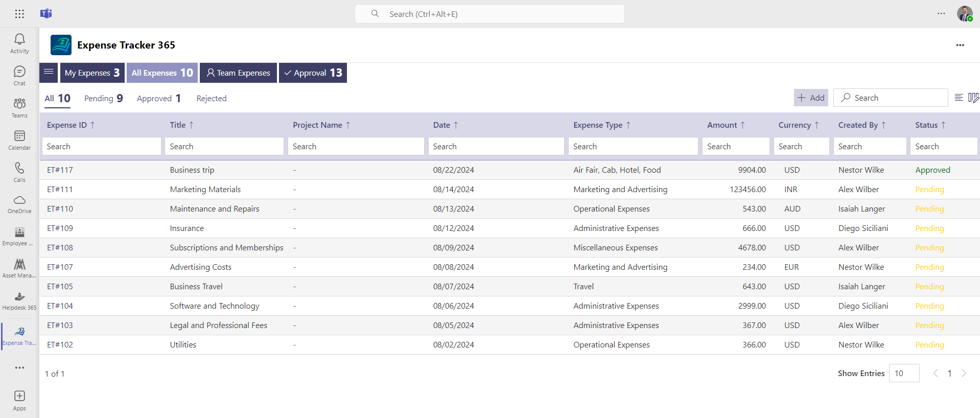
Task: Open expense ET#111 row
Action: click(x=509, y=189)
